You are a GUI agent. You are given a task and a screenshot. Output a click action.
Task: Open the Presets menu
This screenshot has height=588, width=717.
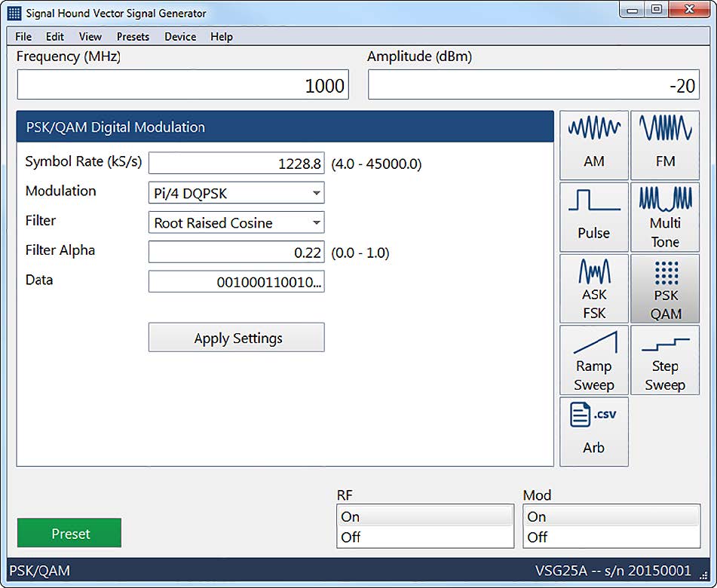click(x=133, y=36)
